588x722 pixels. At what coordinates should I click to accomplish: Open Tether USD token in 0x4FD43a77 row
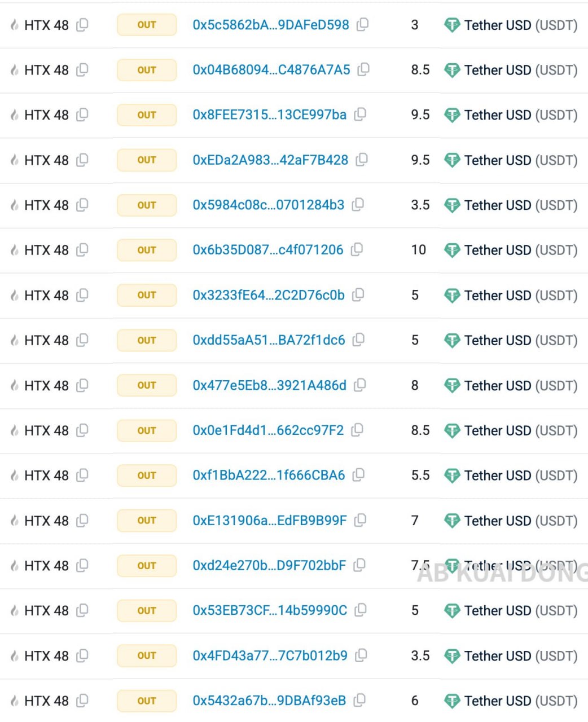tap(521, 656)
